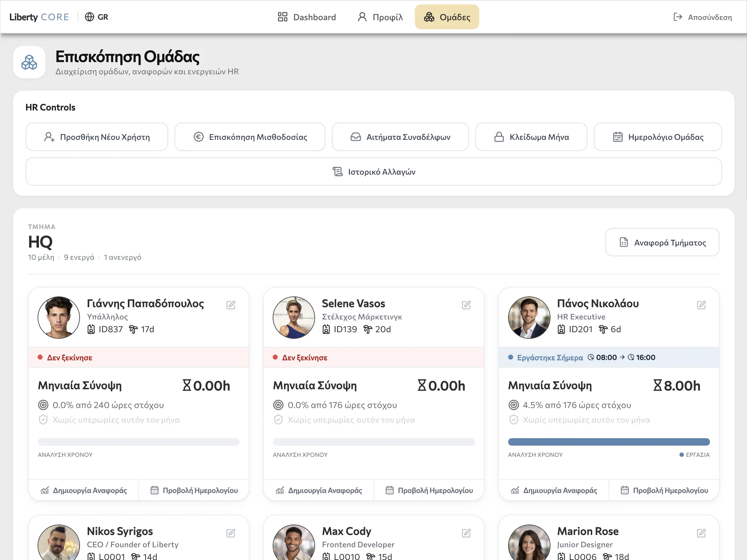
Task: Open Επισκόπηση Μισθοδοσίας
Action: click(x=250, y=137)
